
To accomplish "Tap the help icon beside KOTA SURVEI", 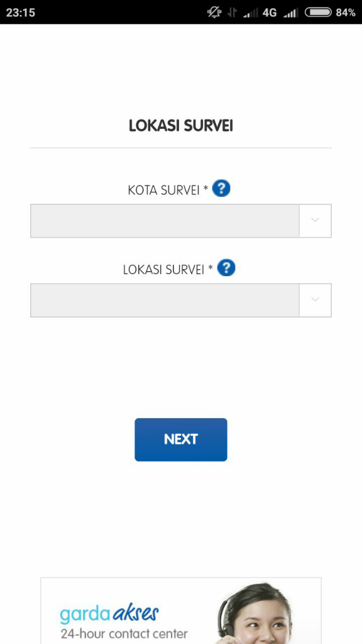I will [x=221, y=189].
